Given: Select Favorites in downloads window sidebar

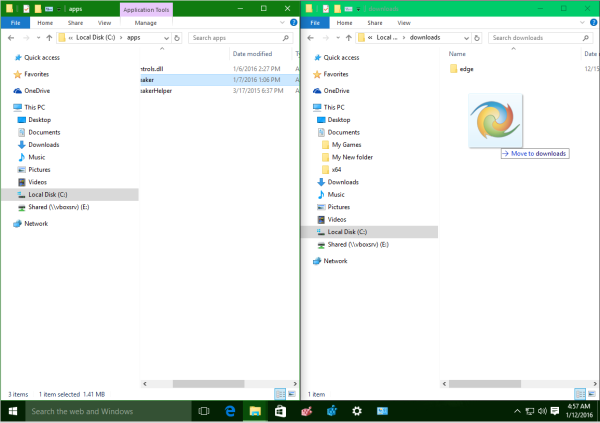Looking at the screenshot, I should (331, 74).
